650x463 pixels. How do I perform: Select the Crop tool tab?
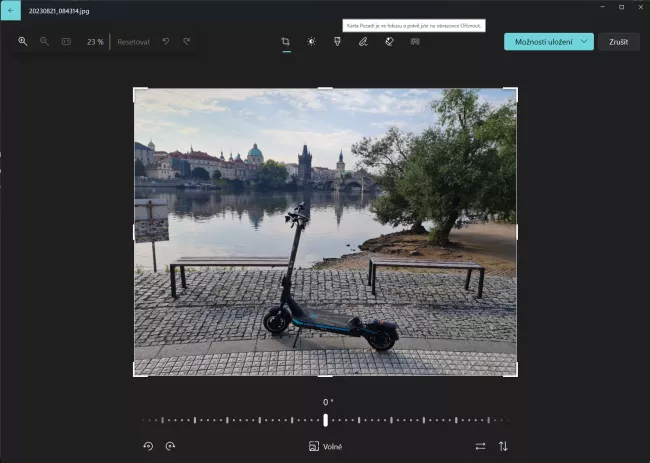point(286,42)
